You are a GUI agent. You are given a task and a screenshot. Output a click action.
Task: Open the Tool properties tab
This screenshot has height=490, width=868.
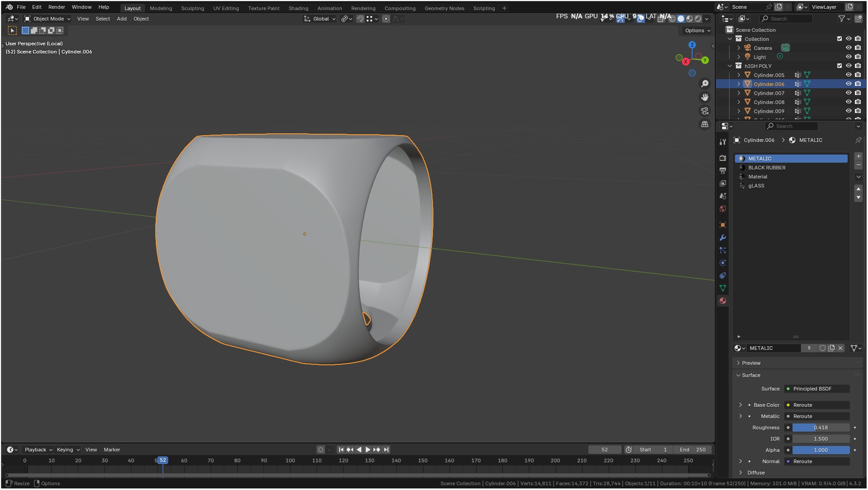click(x=723, y=142)
